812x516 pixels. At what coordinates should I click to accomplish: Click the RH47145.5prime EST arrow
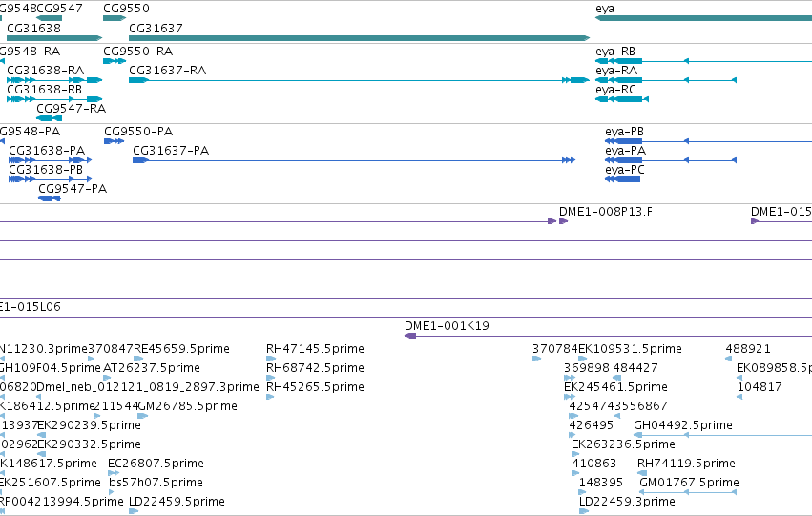click(271, 359)
